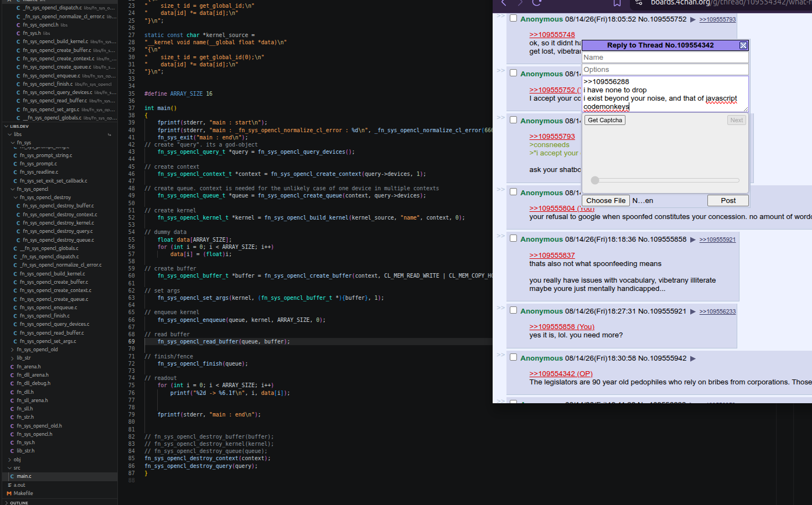Click the Name field in reply form
Viewport: 812px width, 505px height.
(665, 58)
